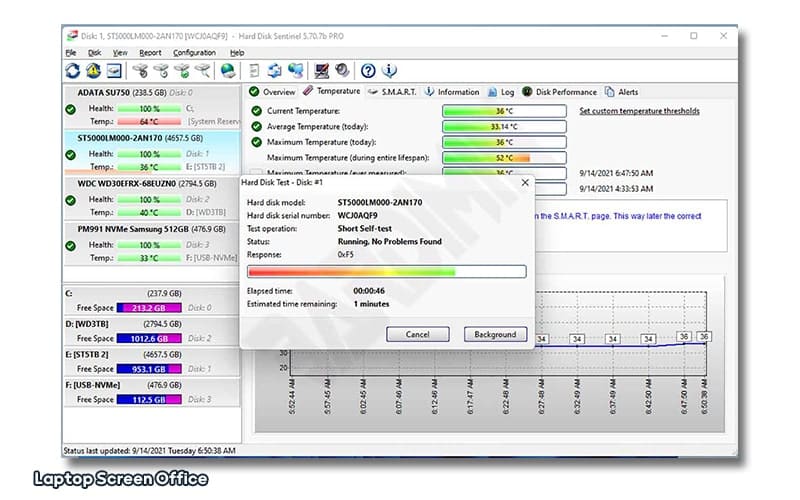This screenshot has height=500, width=800.
Task: Open the Alerts tab
Action: (621, 92)
